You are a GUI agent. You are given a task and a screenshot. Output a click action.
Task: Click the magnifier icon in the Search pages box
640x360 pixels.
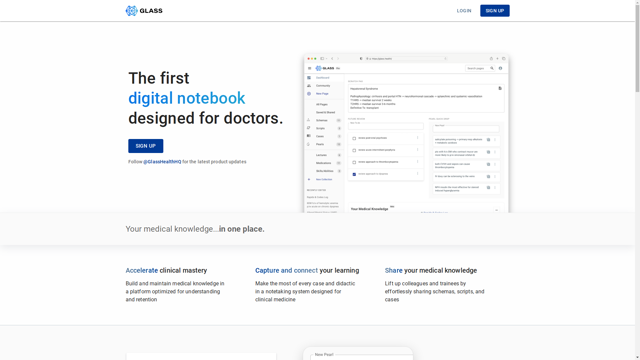(x=492, y=68)
